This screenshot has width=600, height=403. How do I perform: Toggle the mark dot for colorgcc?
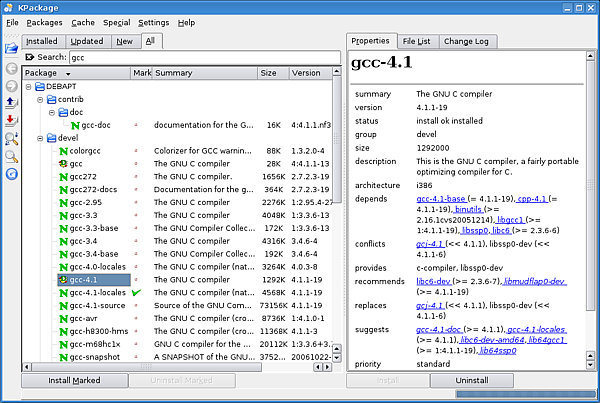click(x=137, y=150)
